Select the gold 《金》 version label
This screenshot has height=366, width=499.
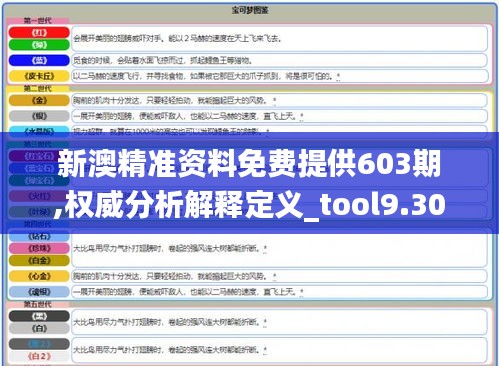[39, 100]
